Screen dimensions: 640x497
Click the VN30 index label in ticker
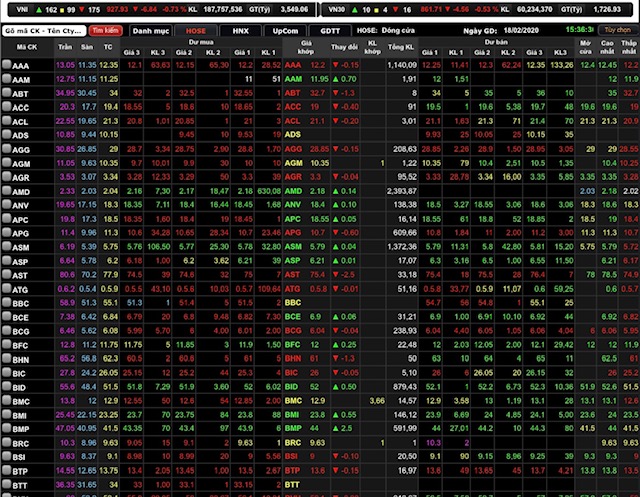336,9
